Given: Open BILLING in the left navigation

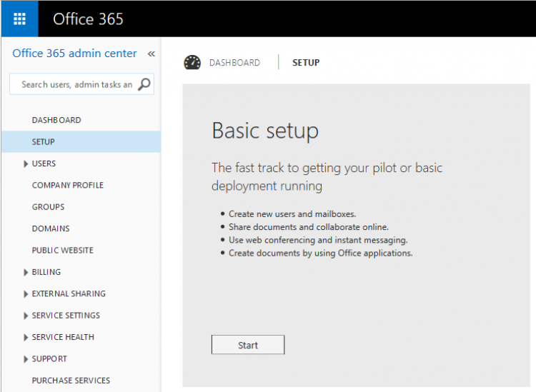Looking at the screenshot, I should click(x=46, y=272).
